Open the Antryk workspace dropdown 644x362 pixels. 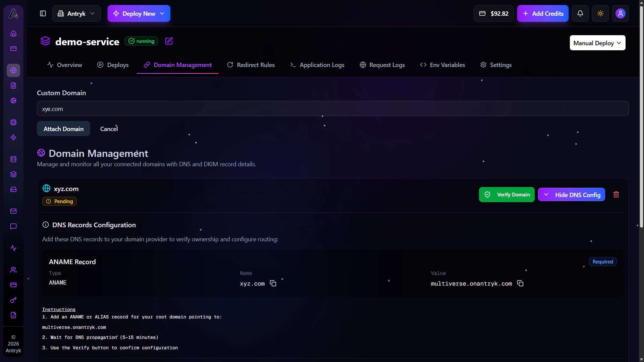click(76, 13)
